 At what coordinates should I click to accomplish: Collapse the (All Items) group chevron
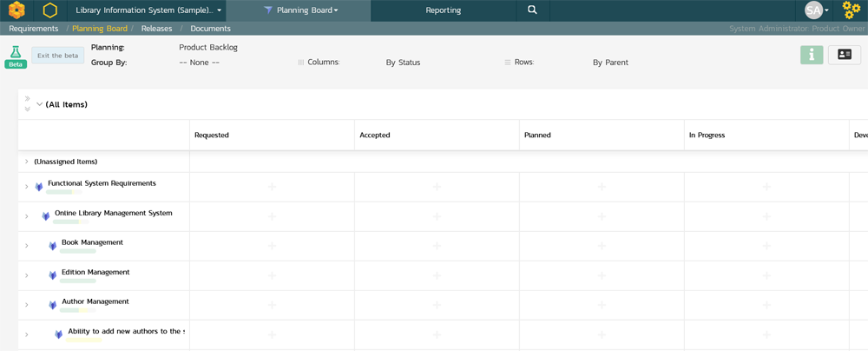click(x=39, y=105)
